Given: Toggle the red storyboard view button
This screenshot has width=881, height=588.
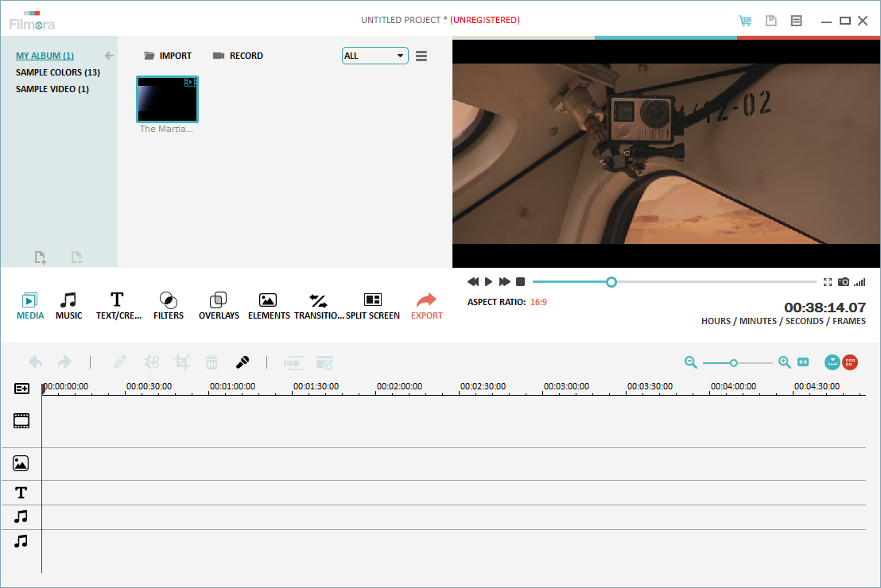Looking at the screenshot, I should [850, 362].
